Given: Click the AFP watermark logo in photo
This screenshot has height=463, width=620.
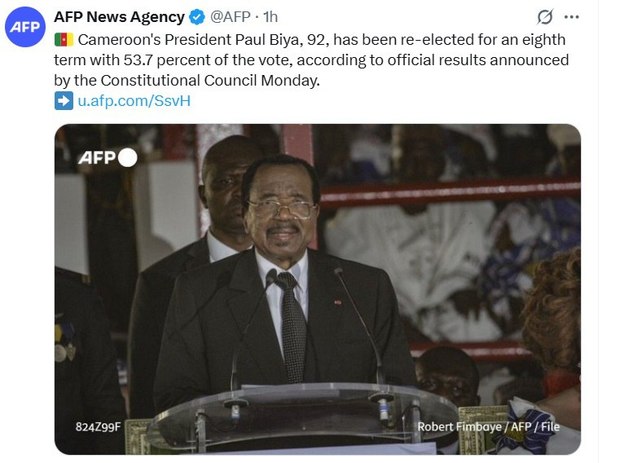Looking at the screenshot, I should click(x=107, y=157).
